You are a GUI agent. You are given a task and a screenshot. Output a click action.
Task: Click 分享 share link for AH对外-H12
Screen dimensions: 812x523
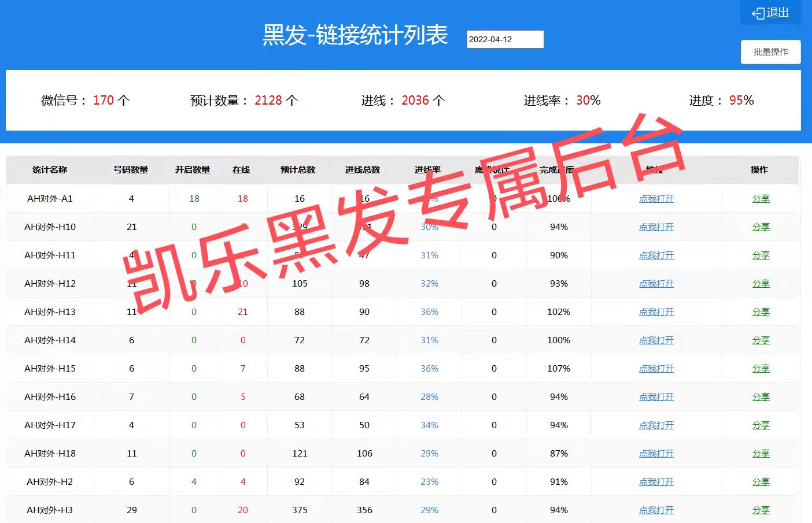click(x=761, y=284)
